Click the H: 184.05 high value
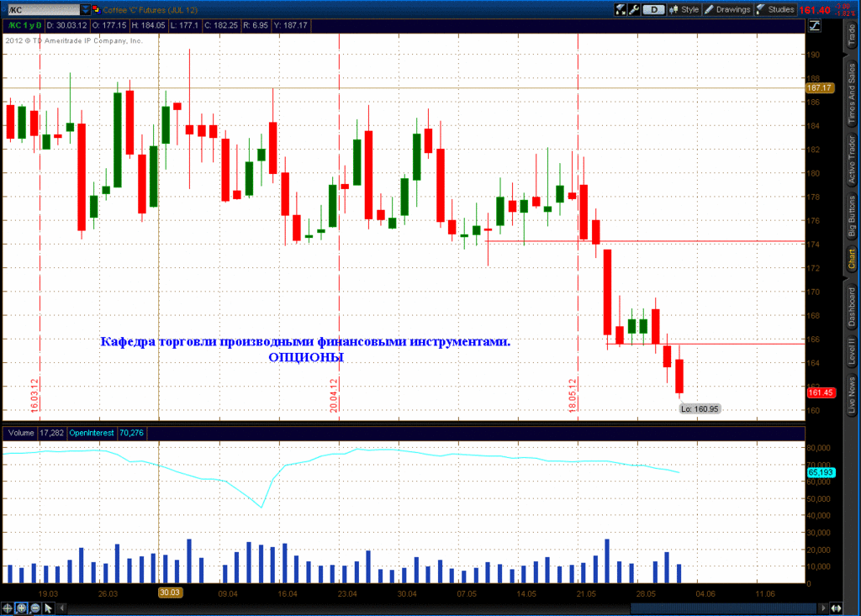This screenshot has width=861, height=616. point(148,25)
